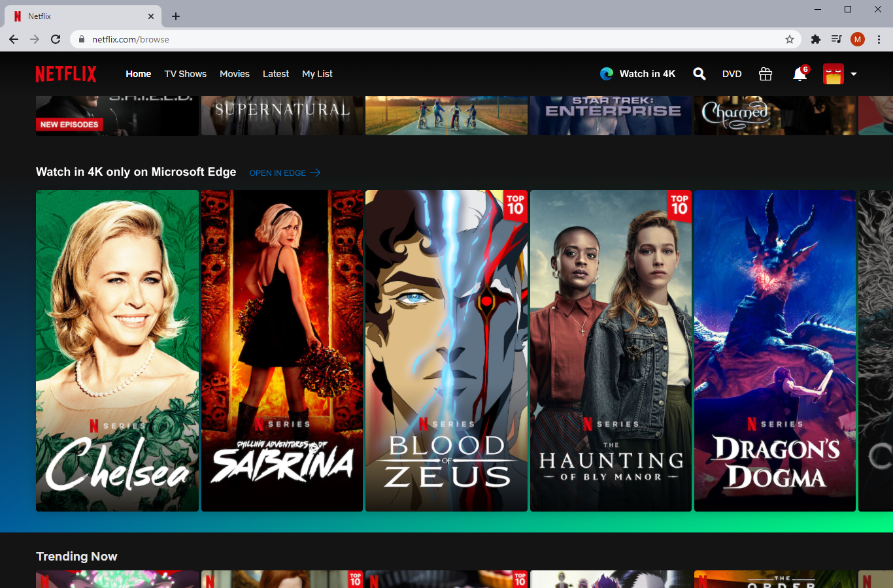This screenshot has height=588, width=893.
Task: Open the notifications bell
Action: (x=800, y=74)
